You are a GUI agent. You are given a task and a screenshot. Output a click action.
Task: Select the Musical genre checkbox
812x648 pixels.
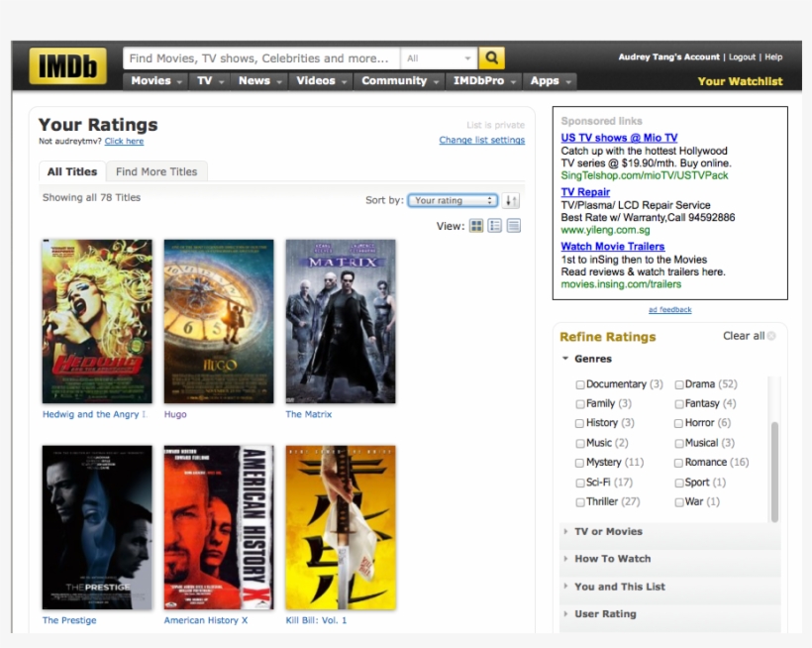click(x=679, y=444)
